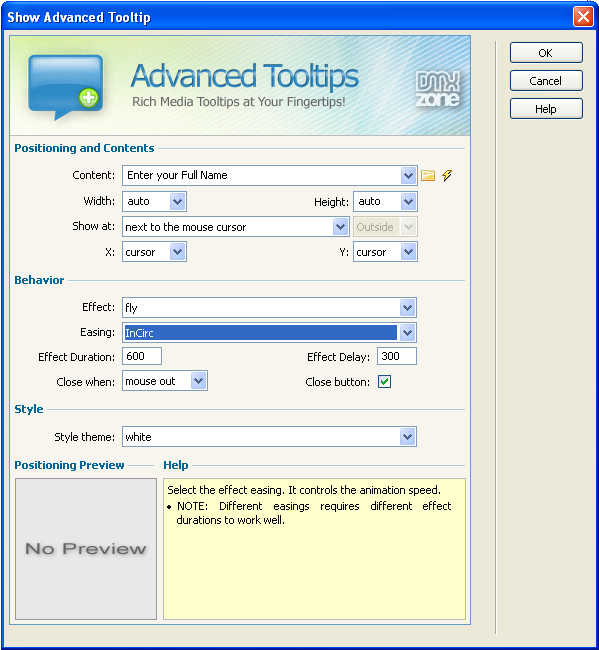Open the Y cursor dropdown
This screenshot has height=650, width=599.
click(408, 252)
